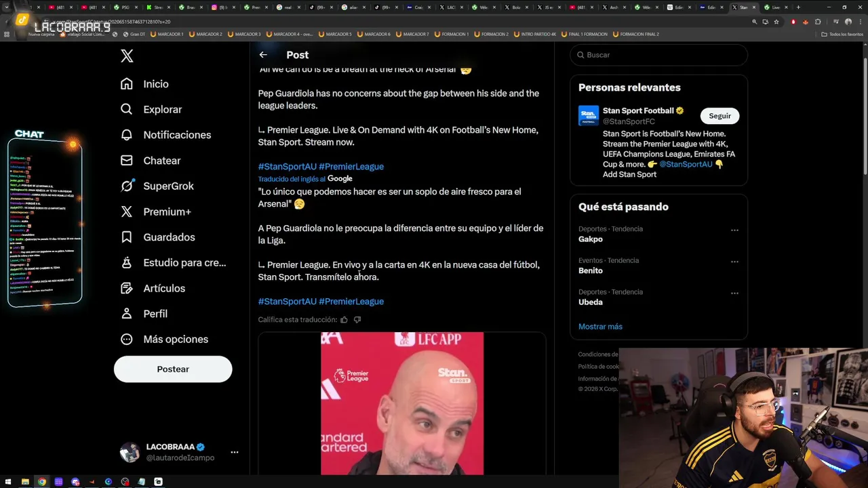Open @StanSportAU mention in profile bio
Viewport: 868px width, 488px height.
coord(686,164)
